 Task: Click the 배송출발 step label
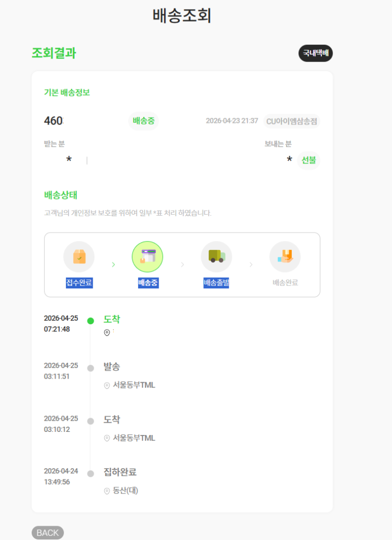tap(216, 283)
